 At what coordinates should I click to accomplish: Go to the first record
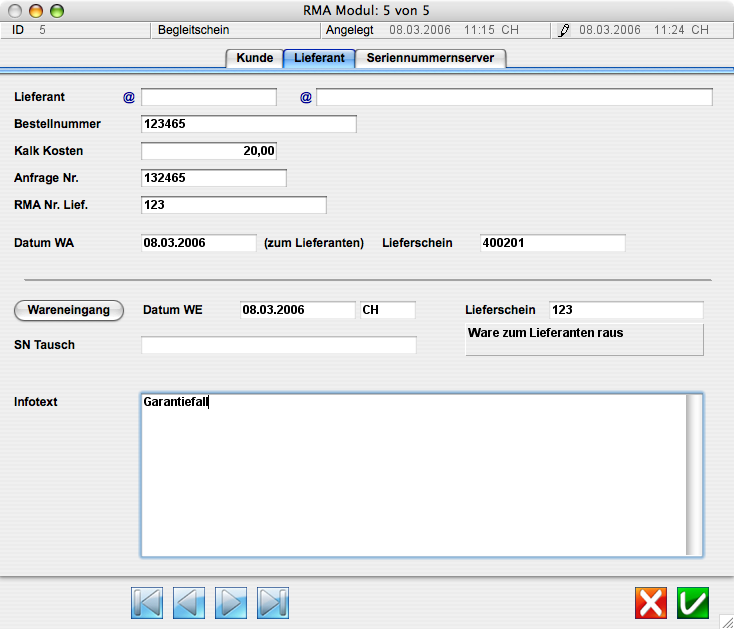click(x=146, y=602)
